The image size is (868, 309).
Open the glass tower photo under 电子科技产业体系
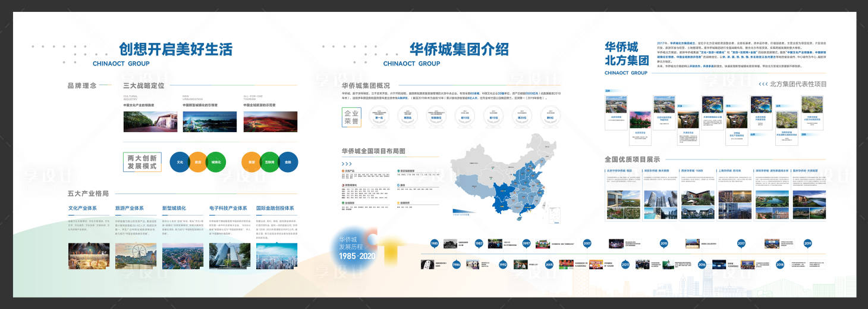229,255
